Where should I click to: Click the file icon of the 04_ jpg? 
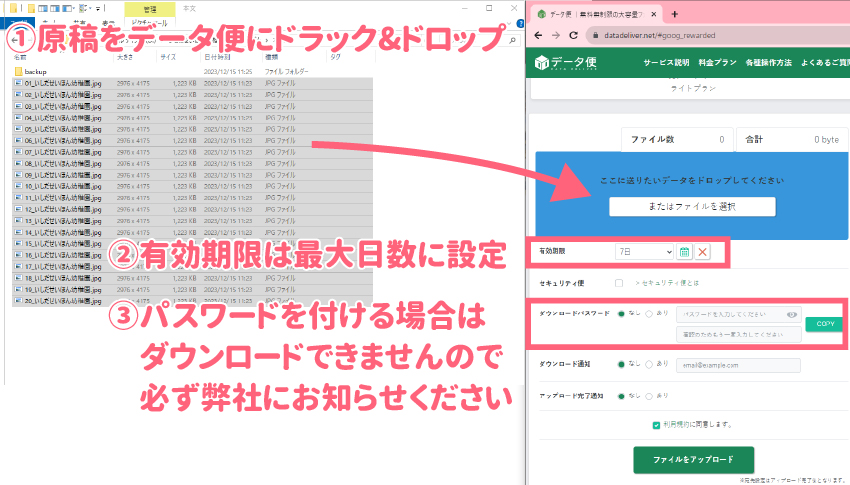18,118
